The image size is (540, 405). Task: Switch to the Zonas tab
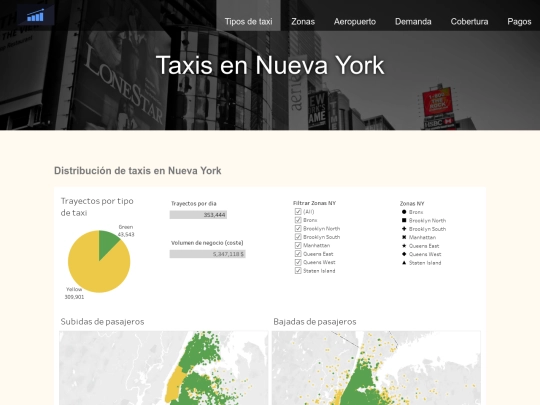tap(303, 21)
